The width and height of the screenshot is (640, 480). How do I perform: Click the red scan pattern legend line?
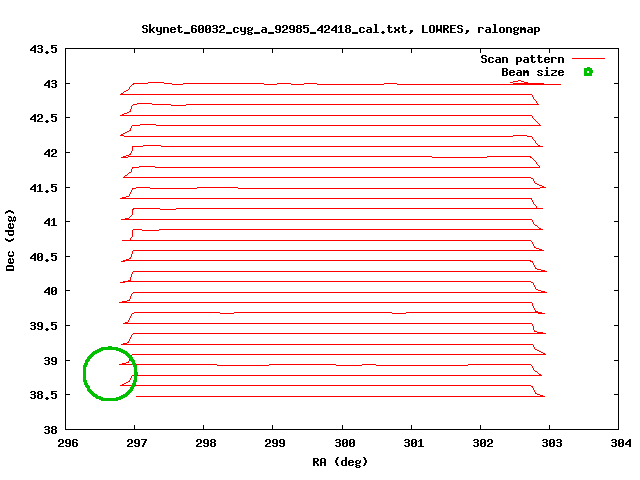588,59
